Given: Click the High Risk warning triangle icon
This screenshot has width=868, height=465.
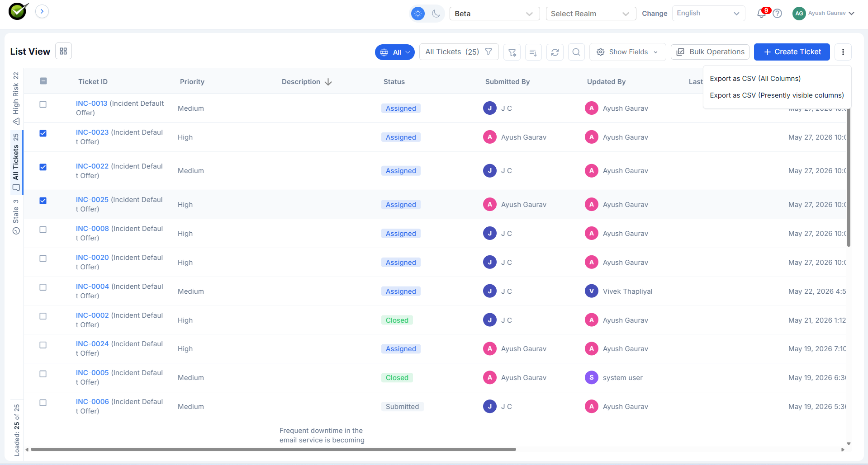Looking at the screenshot, I should pyautogui.click(x=16, y=122).
